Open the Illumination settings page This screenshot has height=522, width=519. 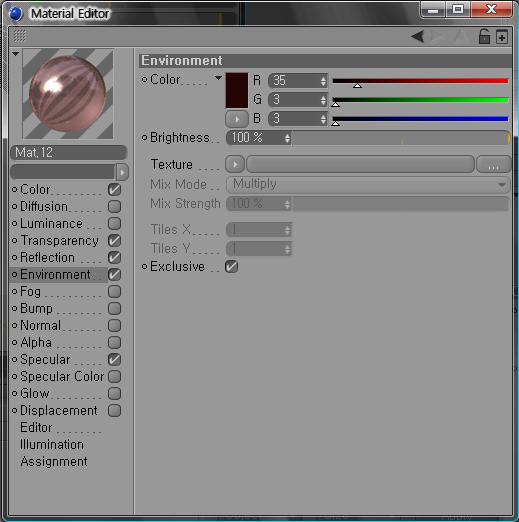point(52,445)
